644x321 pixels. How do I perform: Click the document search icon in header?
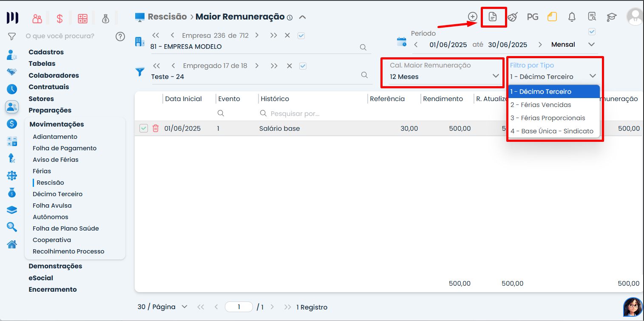tap(592, 17)
